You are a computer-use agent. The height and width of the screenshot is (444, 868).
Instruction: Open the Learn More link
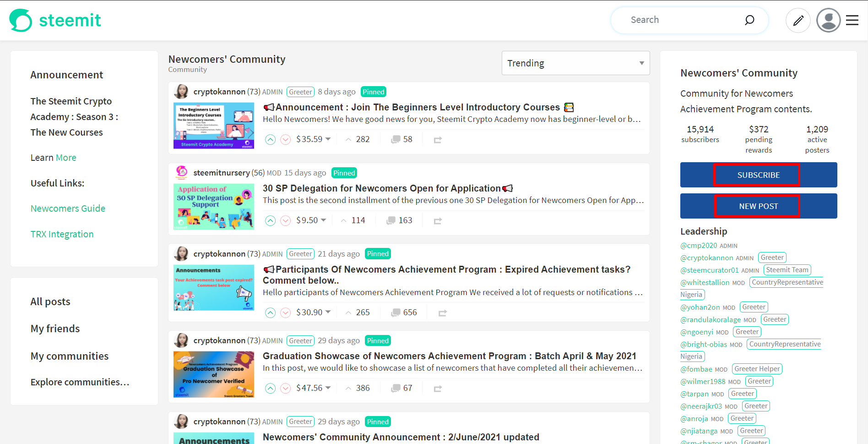tap(66, 158)
